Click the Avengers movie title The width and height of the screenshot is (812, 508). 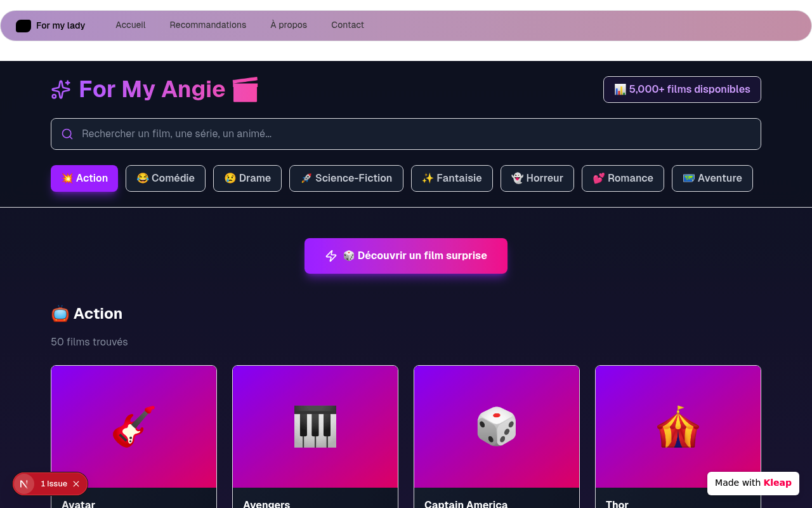click(266, 504)
